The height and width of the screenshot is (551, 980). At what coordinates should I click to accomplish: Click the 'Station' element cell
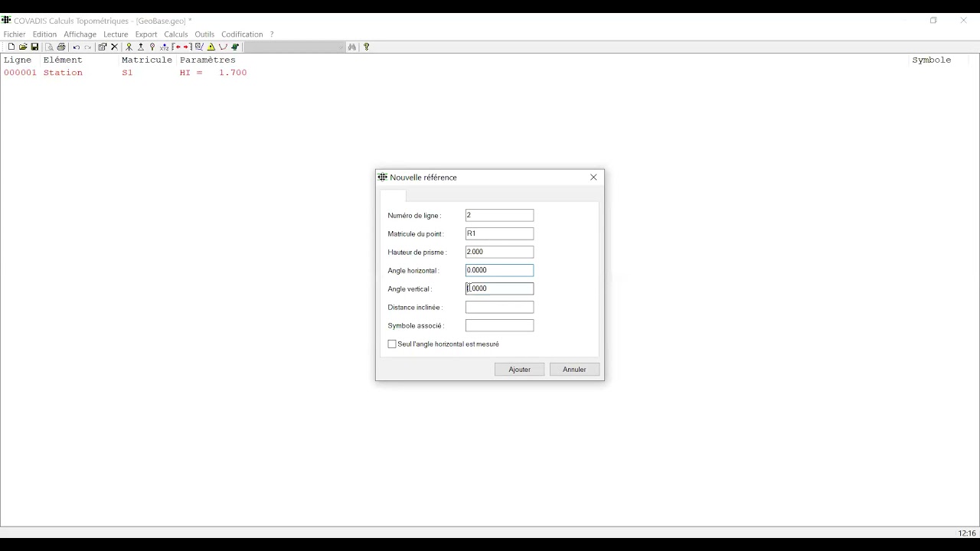tap(63, 73)
